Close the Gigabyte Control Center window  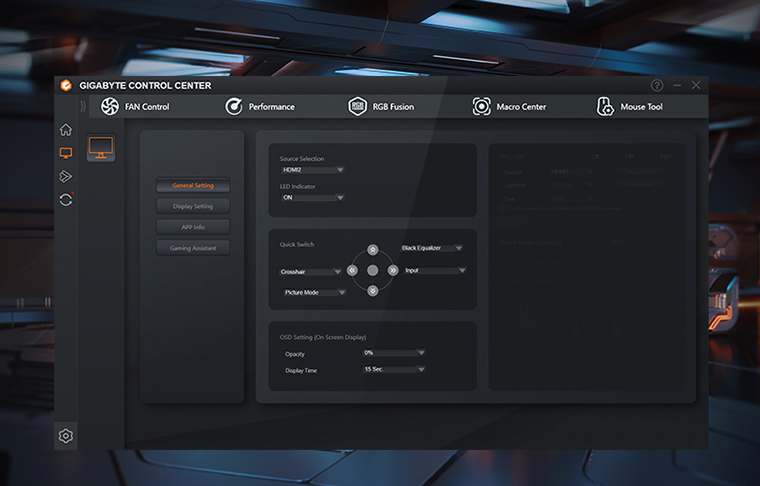pyautogui.click(x=696, y=85)
